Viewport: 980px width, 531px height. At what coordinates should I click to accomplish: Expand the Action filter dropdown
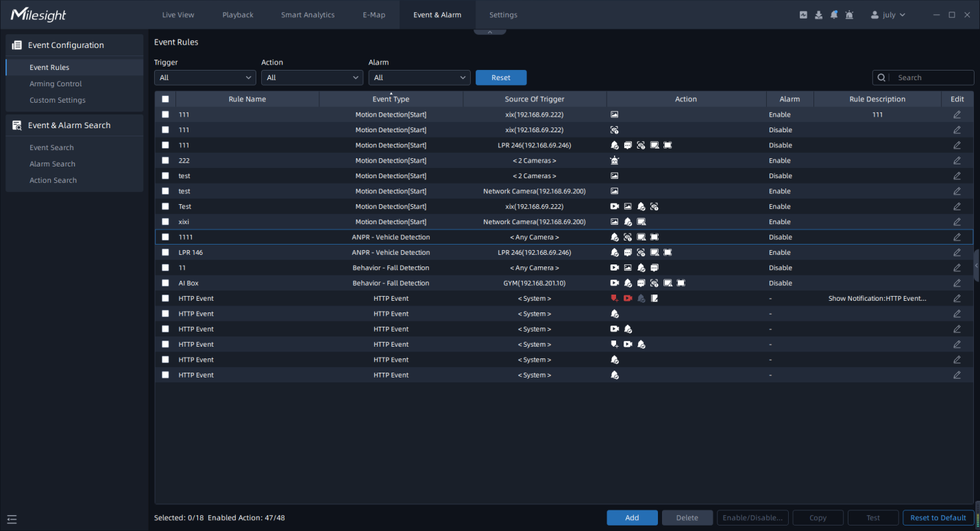point(312,78)
